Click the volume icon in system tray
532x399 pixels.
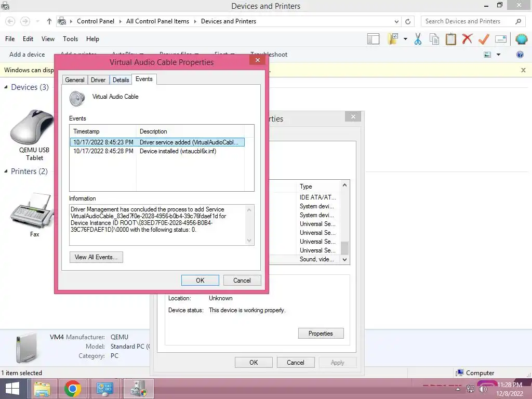point(483,389)
